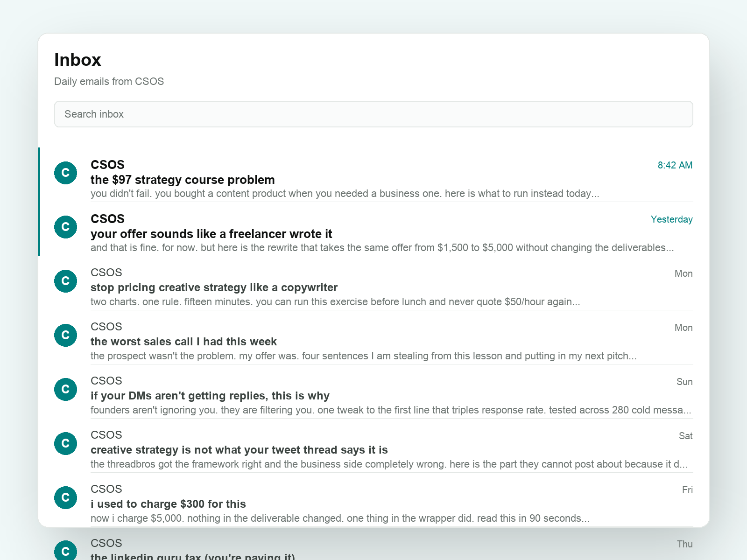The height and width of the screenshot is (560, 747).
Task: Click sender CSOS on the Thu email
Action: coord(106,543)
